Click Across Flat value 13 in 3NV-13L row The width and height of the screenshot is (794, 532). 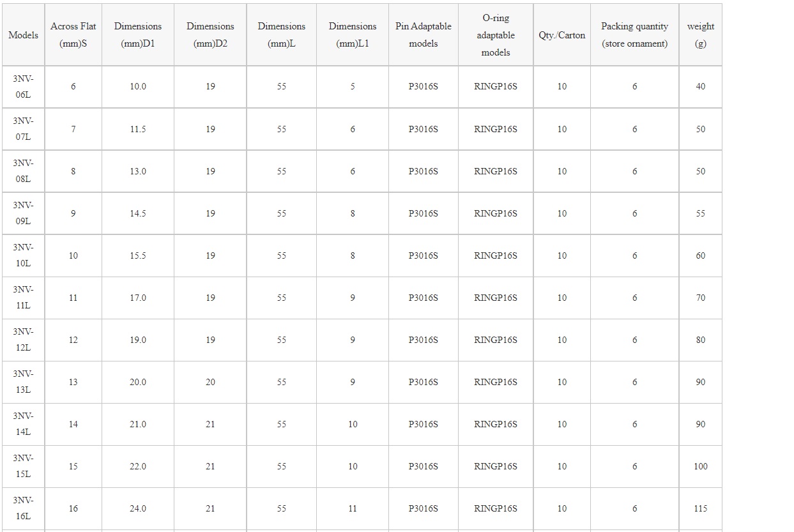pyautogui.click(x=73, y=382)
